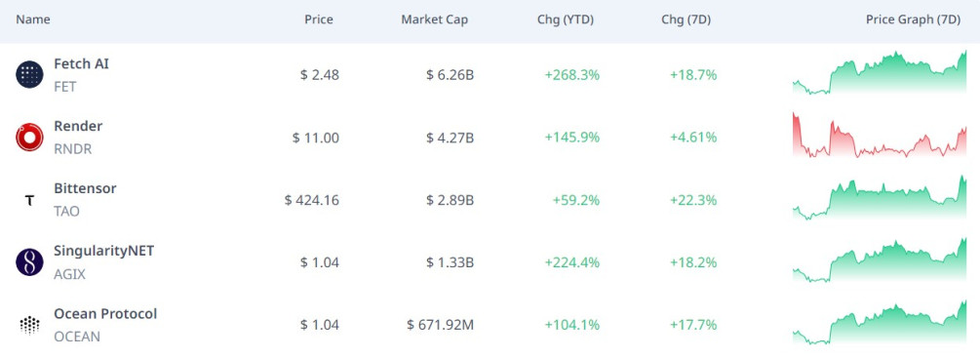This screenshot has width=980, height=358.
Task: Click the Price Graph (7D) column header
Action: [x=913, y=20]
